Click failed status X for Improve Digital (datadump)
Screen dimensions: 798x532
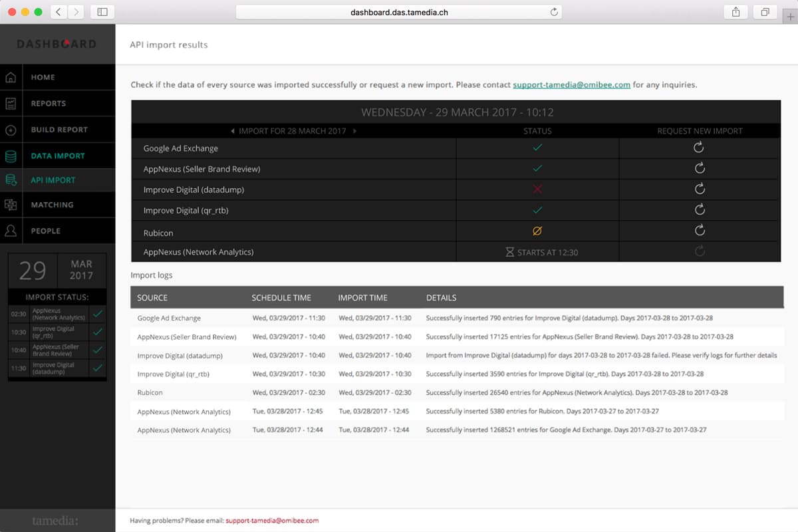(x=537, y=190)
